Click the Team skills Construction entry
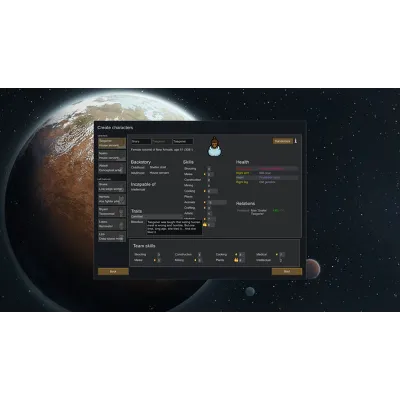The image size is (400, 400). click(188, 254)
